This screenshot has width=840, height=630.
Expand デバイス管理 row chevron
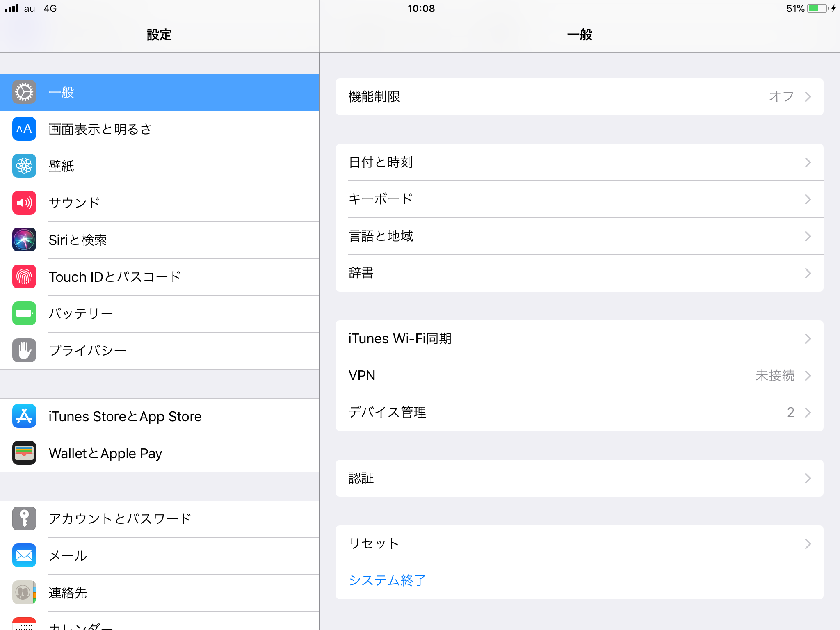coord(808,413)
